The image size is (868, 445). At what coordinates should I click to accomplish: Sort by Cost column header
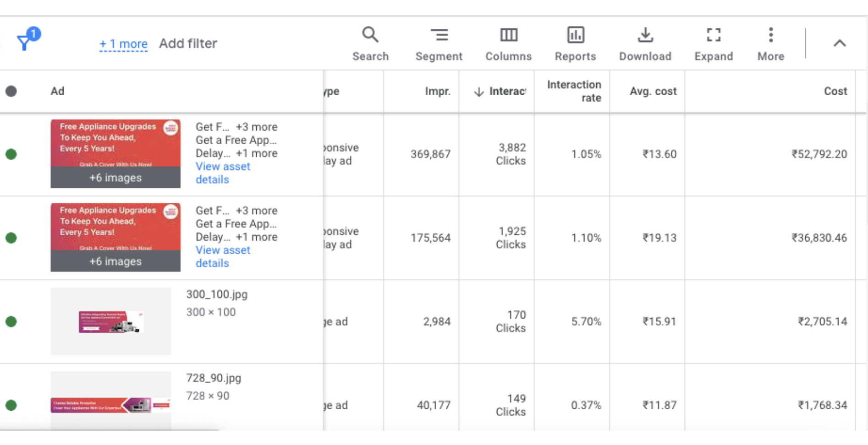835,92
